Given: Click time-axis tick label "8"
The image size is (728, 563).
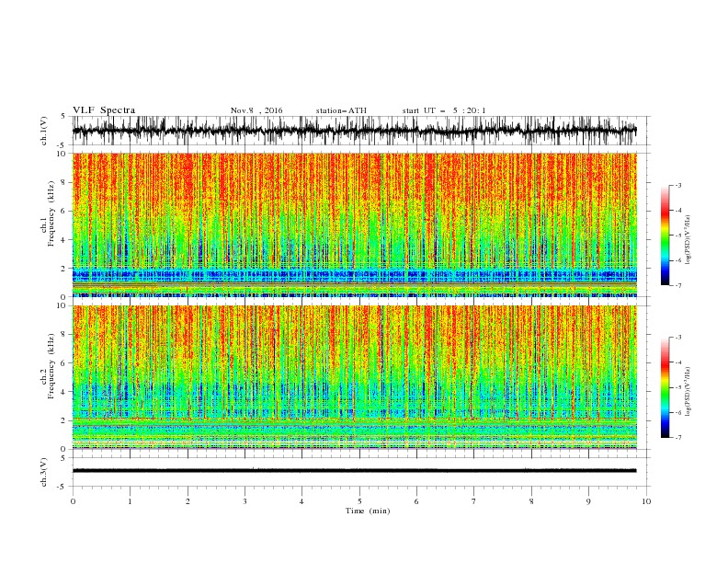Looking at the screenshot, I should pos(531,501).
